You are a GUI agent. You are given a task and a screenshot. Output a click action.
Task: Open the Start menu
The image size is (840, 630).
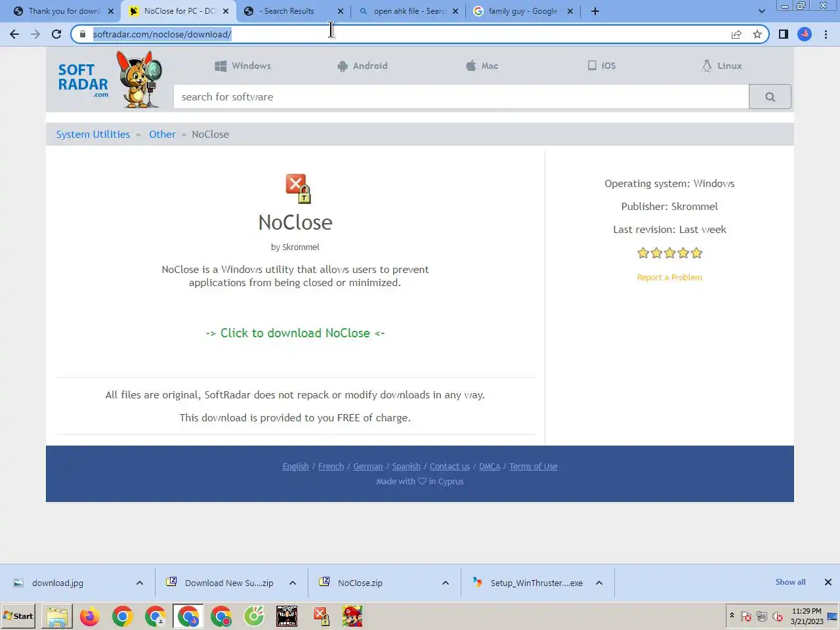point(18,616)
